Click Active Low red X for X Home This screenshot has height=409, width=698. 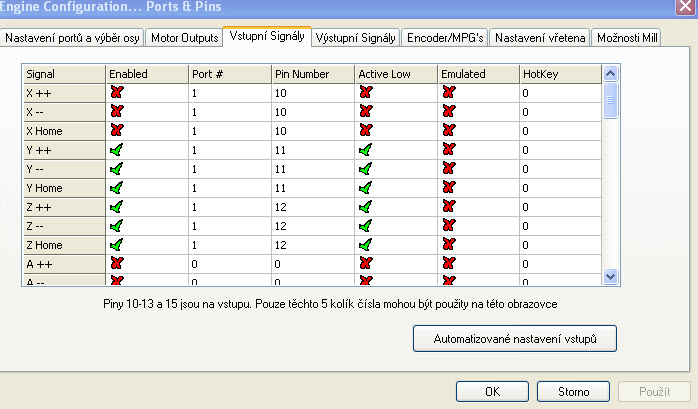pyautogui.click(x=365, y=130)
